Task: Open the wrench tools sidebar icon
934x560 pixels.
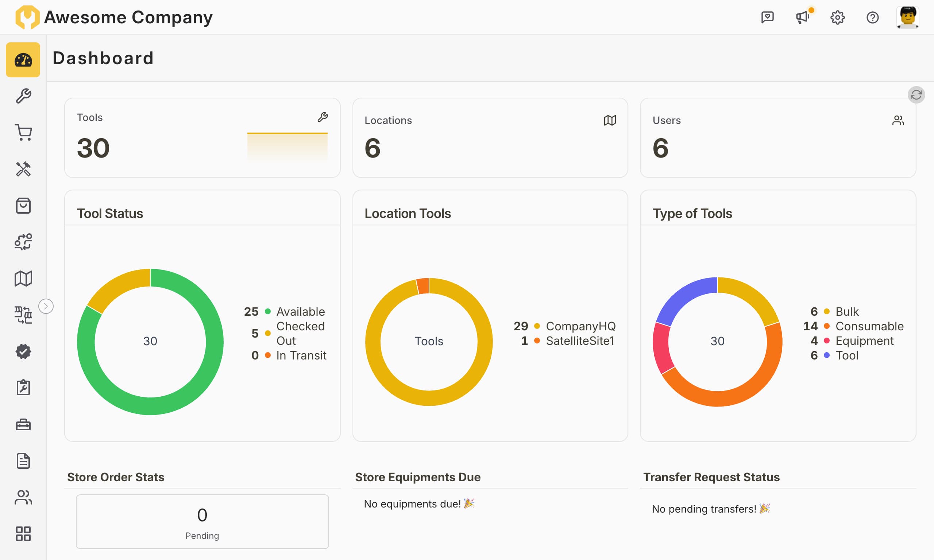Action: click(23, 96)
